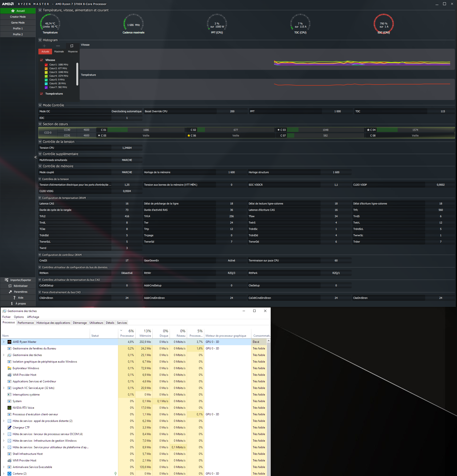Click the Accueil home icon
Image resolution: width=457 pixels, height=476 pixels.
pyautogui.click(x=13, y=11)
